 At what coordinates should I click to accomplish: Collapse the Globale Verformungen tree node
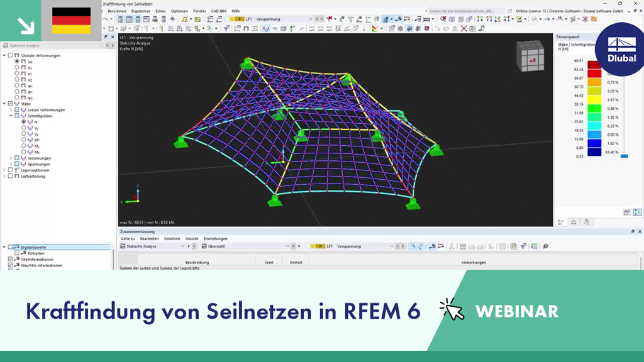tap(4, 55)
